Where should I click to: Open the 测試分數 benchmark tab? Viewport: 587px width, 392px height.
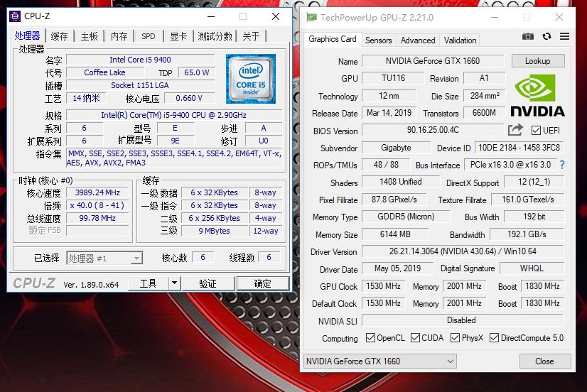pyautogui.click(x=215, y=36)
